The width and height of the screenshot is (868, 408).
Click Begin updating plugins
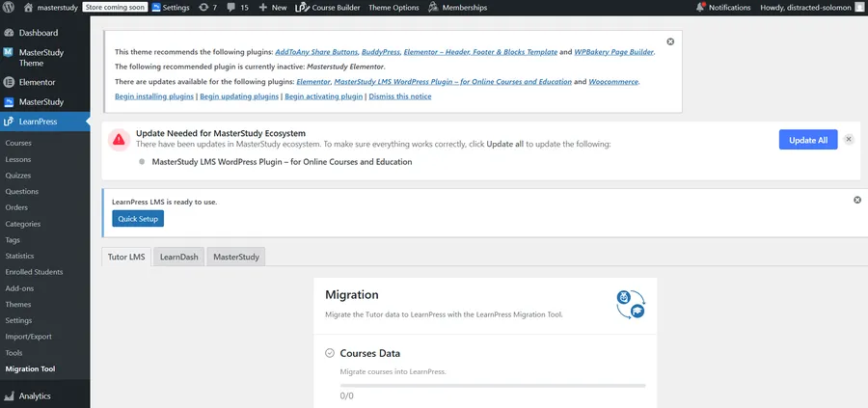(x=239, y=96)
